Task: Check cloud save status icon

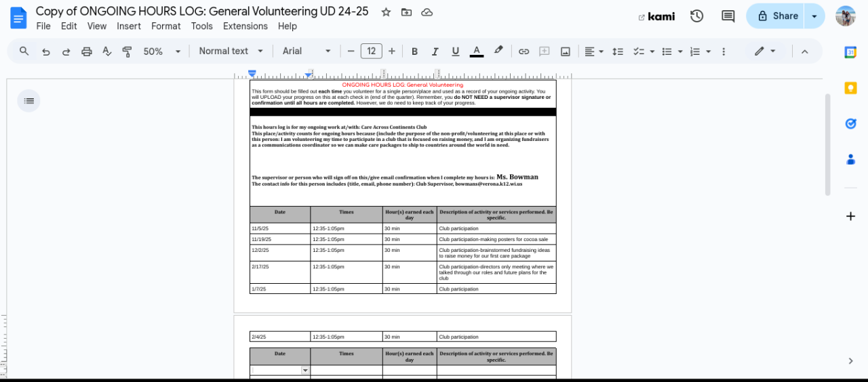Action: click(x=427, y=12)
